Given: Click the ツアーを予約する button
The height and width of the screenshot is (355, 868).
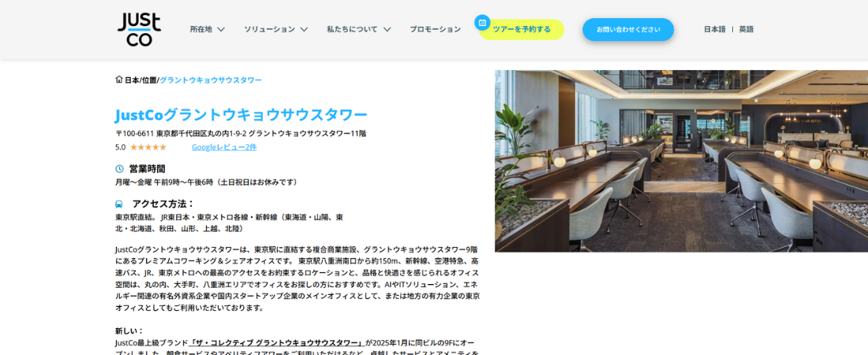Looking at the screenshot, I should coord(522,29).
